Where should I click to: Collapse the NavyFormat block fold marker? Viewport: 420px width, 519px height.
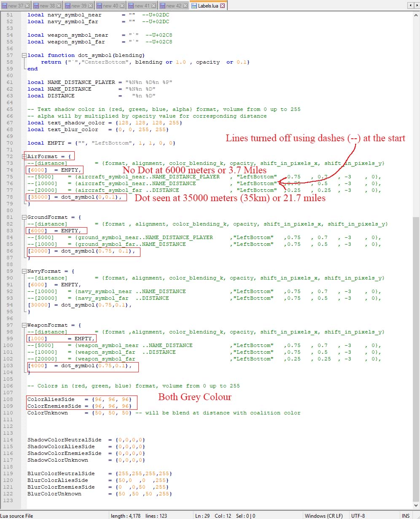tap(24, 271)
